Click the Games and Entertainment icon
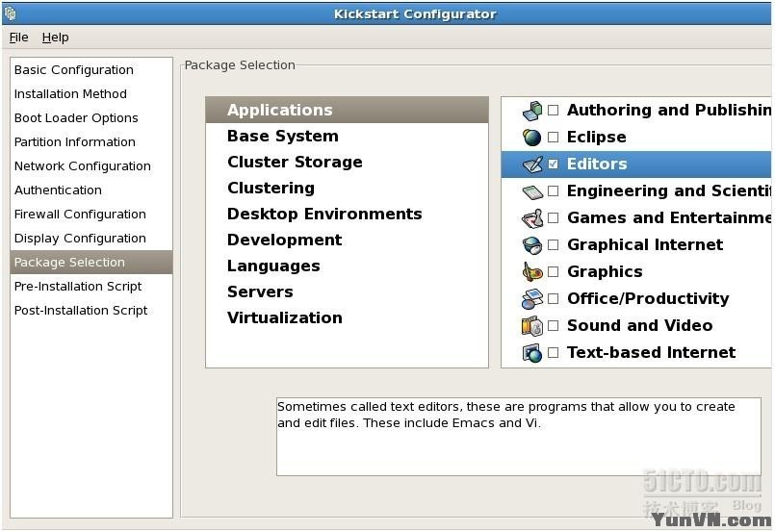Viewport: 775px width, 532px height. [x=532, y=218]
